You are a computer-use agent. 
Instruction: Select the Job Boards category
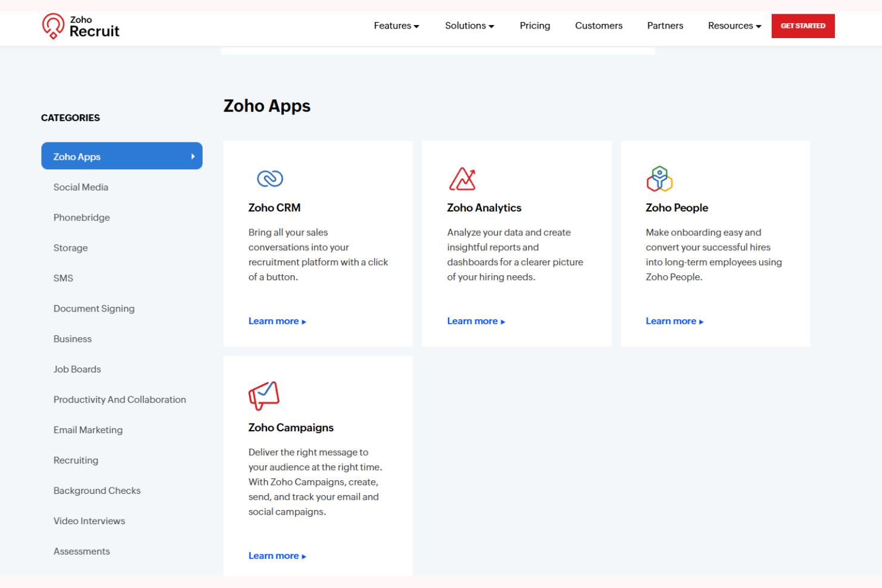(77, 369)
